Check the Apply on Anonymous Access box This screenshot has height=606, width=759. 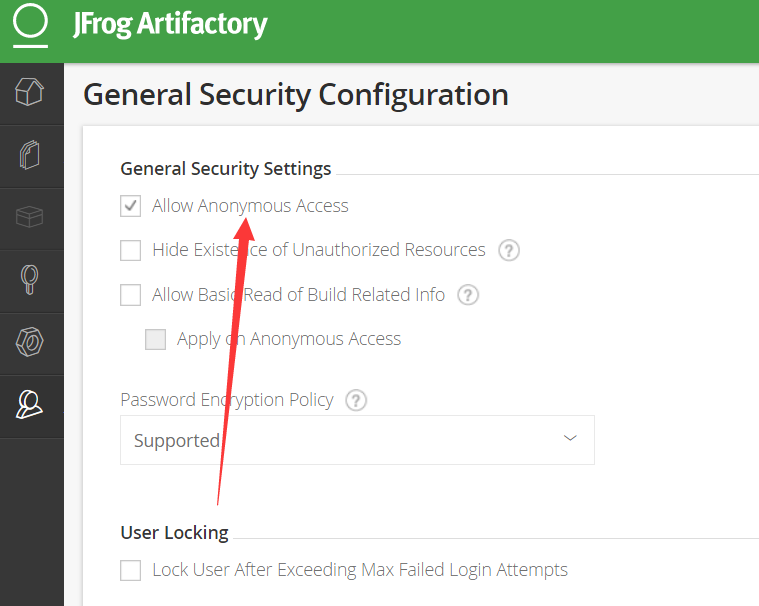tap(155, 339)
